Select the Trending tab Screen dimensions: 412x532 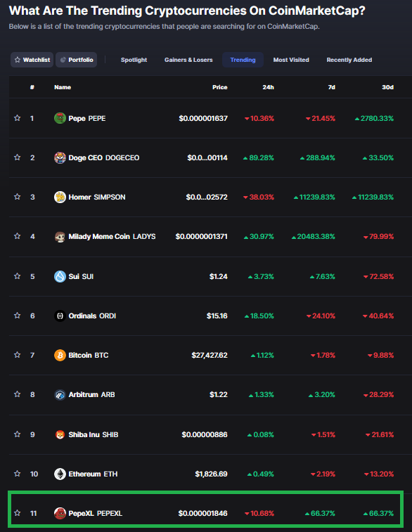[x=243, y=60]
